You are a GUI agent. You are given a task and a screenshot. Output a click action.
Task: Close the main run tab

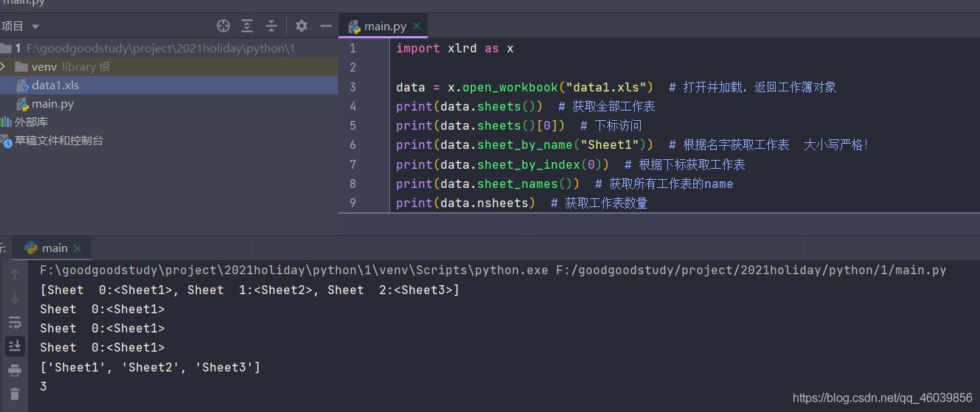coord(77,248)
